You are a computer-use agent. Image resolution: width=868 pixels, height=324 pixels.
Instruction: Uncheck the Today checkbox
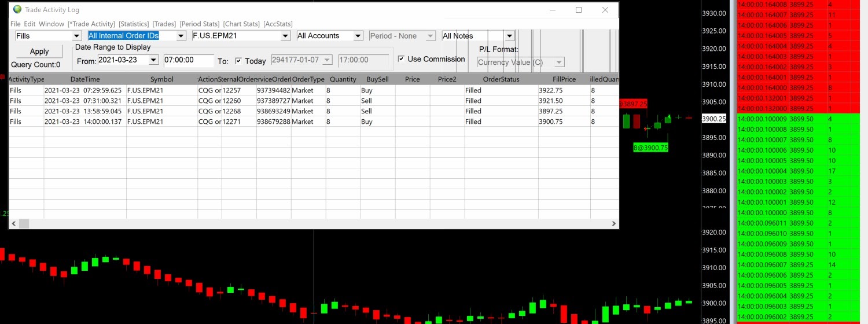[x=238, y=61]
